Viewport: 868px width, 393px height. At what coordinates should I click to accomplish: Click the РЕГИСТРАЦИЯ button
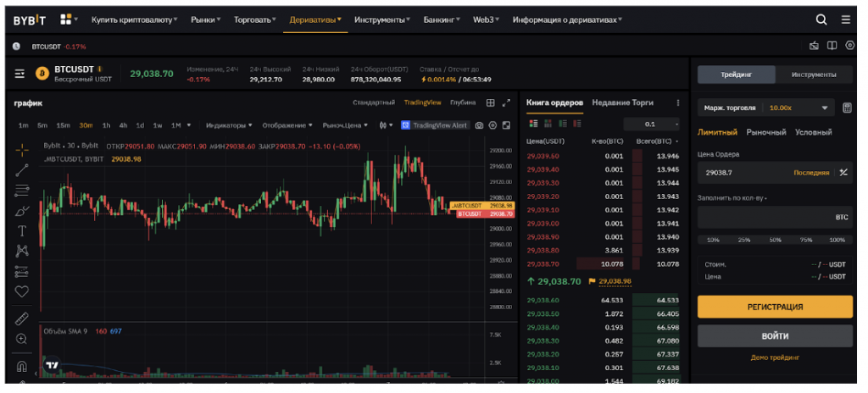point(775,307)
